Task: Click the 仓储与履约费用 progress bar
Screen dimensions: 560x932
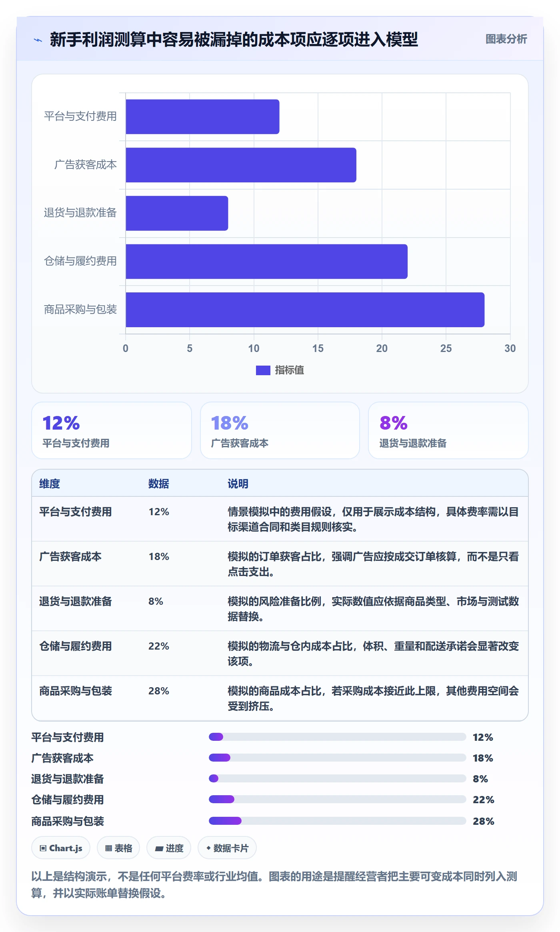Action: pos(338,799)
